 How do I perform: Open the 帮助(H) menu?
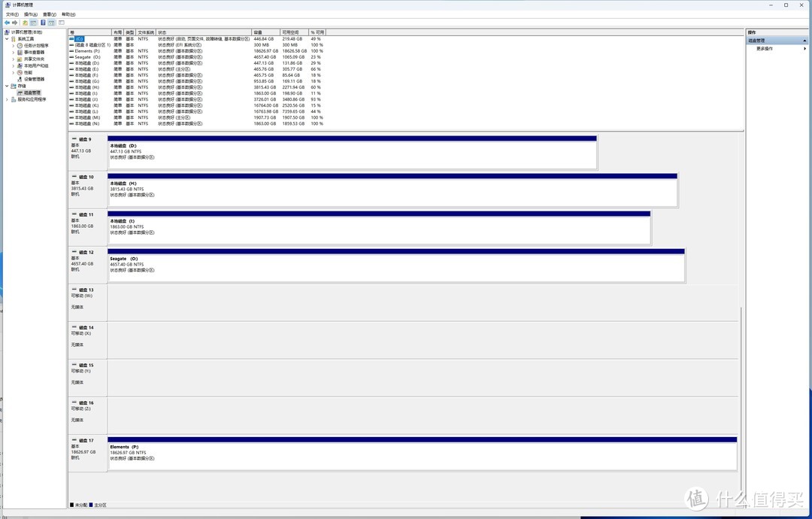tap(68, 14)
